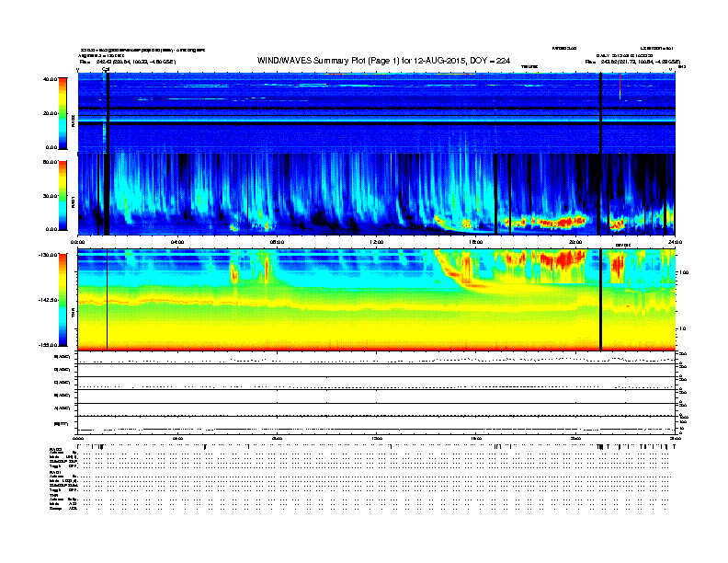The width and height of the screenshot is (728, 563).
Task: Click the -155.00 color scale label
Action: tap(49, 345)
